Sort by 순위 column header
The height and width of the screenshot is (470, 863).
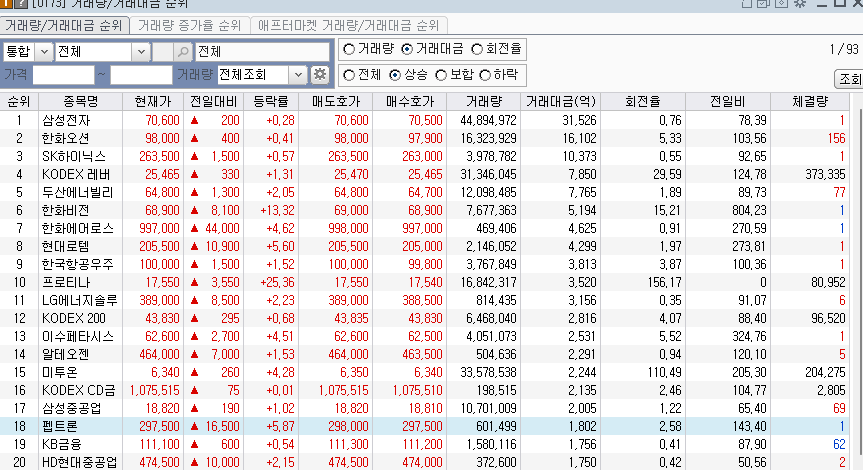click(19, 102)
